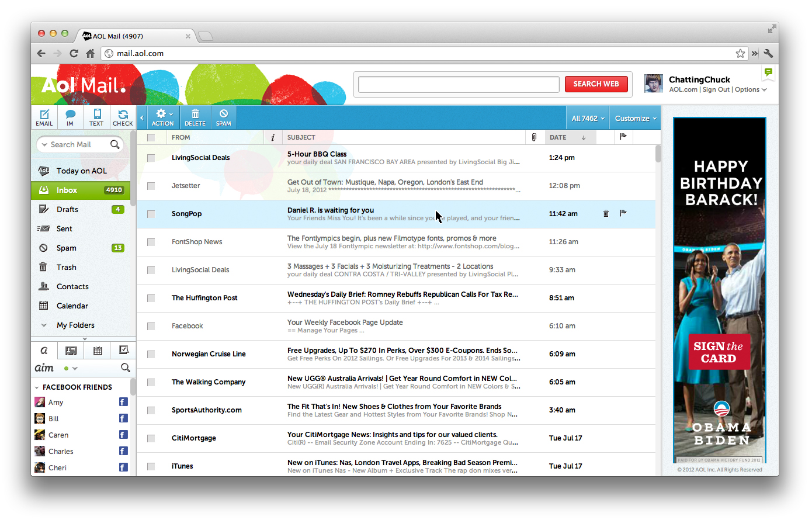Click the trash icon on the SongPop email row
The width and height of the screenshot is (812, 520).
pos(606,213)
